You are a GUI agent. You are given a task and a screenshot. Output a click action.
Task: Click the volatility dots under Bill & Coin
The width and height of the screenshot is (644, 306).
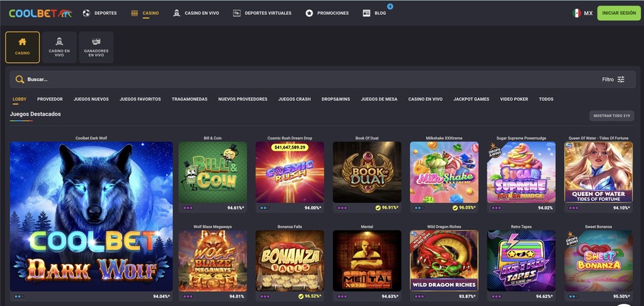point(188,208)
